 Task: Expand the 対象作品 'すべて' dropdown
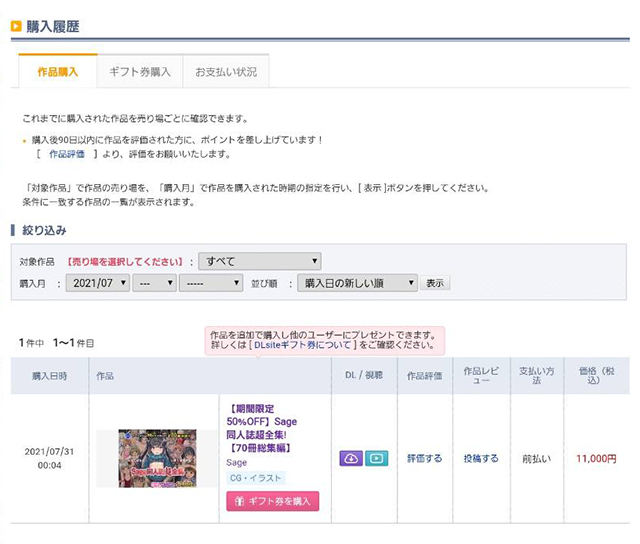point(260,261)
